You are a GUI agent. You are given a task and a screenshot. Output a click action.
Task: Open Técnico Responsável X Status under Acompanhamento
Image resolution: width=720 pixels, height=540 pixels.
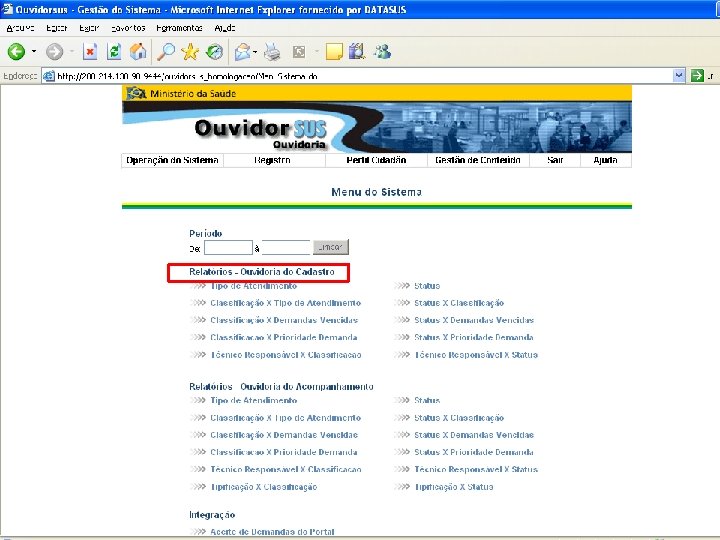pyautogui.click(x=476, y=469)
